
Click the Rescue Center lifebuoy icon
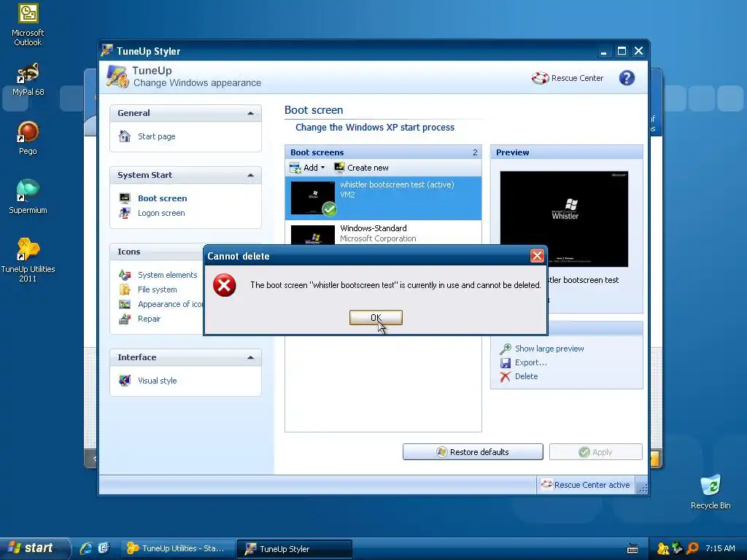point(541,78)
